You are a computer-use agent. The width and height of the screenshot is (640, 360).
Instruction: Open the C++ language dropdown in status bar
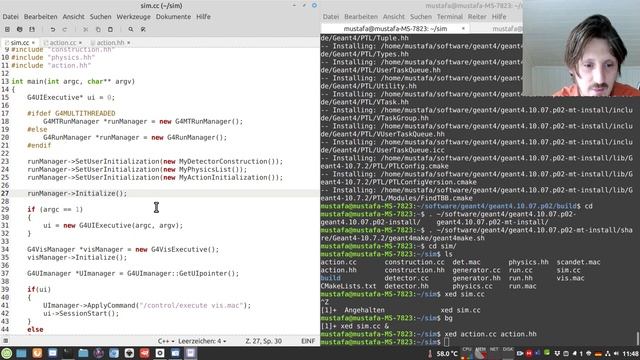pyautogui.click(x=166, y=341)
